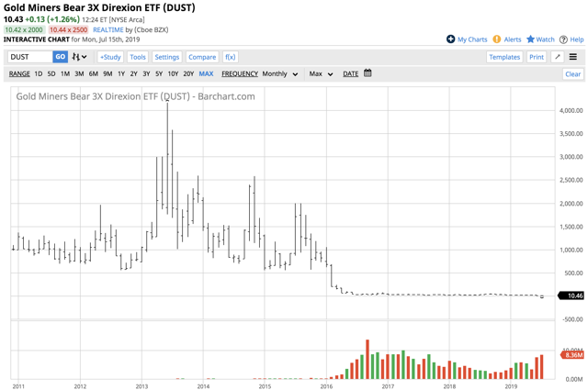Click the Alerts exclamation icon
This screenshot has height=390, width=588.
click(x=497, y=39)
